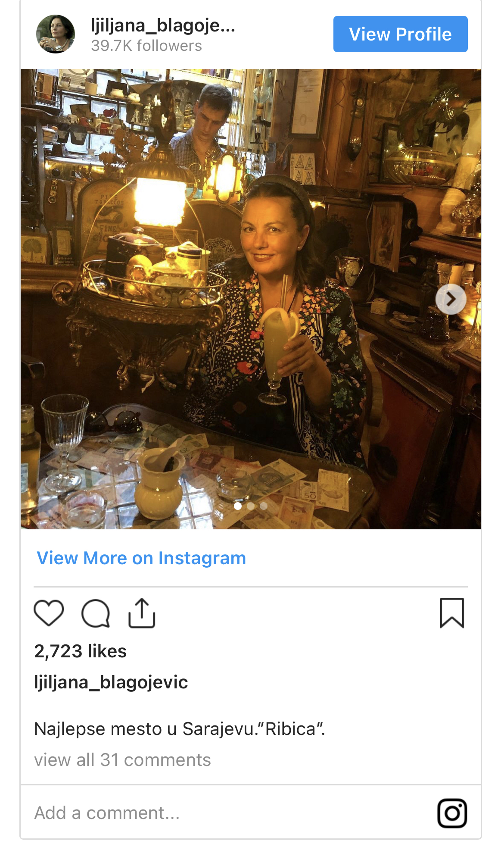
Task: Click the ljiljana_blagojevic username above the caption
Action: pos(111,682)
